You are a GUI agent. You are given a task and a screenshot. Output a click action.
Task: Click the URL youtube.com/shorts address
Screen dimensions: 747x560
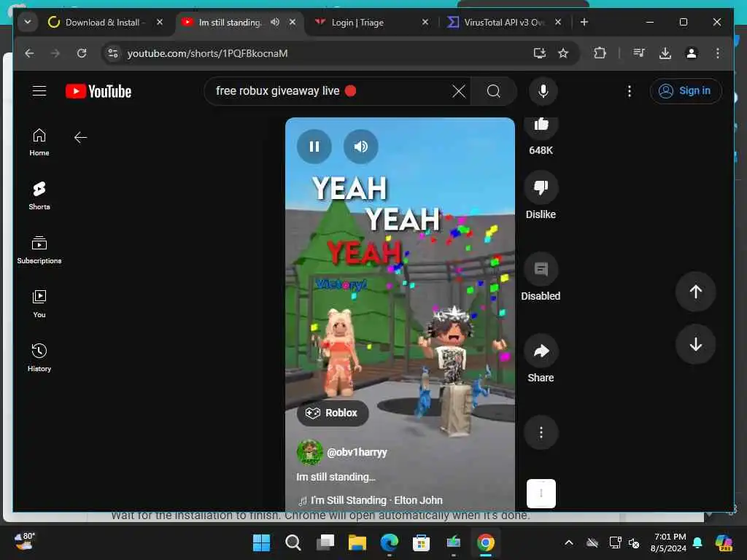207,53
